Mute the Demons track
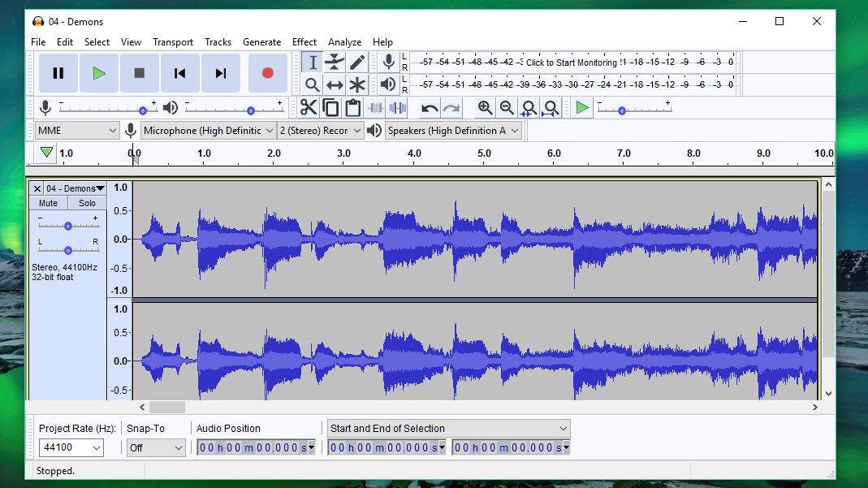This screenshot has width=868, height=488. (47, 202)
